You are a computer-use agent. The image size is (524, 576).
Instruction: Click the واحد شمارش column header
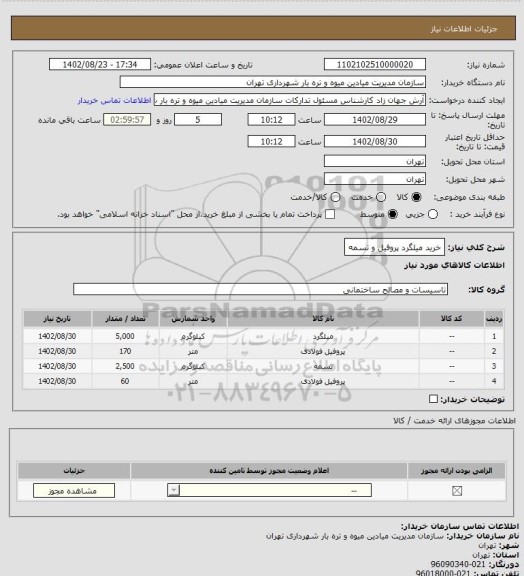(193, 319)
